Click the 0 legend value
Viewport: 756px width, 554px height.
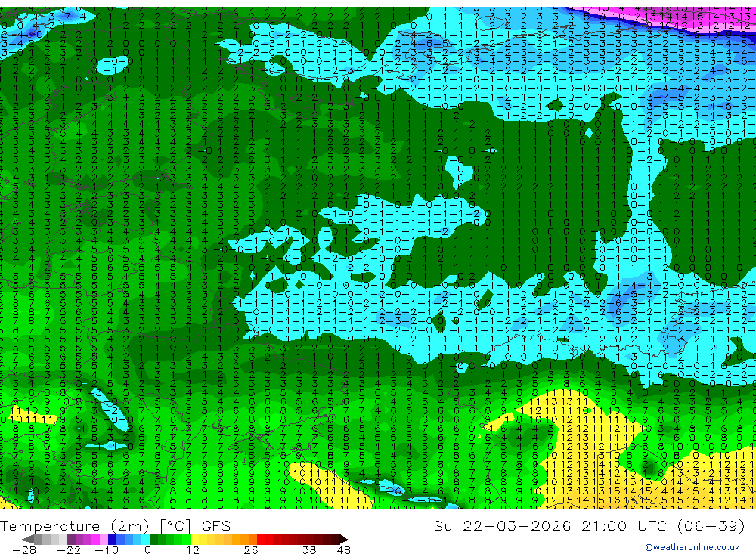pos(147,549)
